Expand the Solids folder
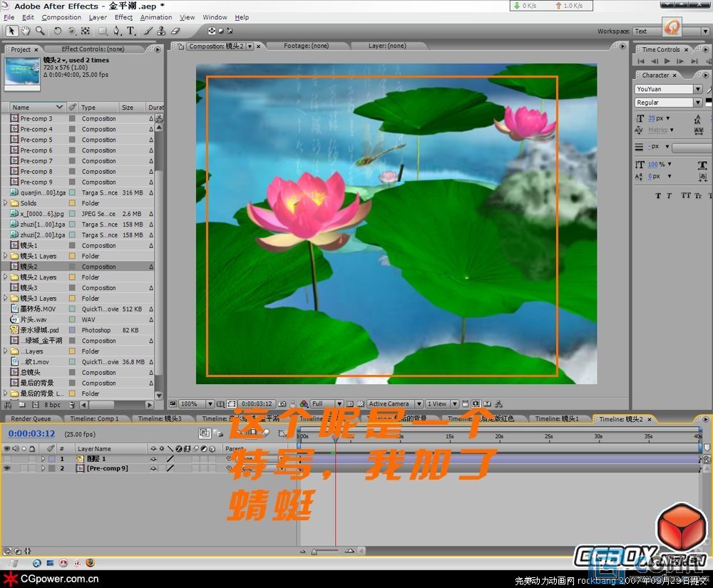713x588 pixels. coord(6,203)
